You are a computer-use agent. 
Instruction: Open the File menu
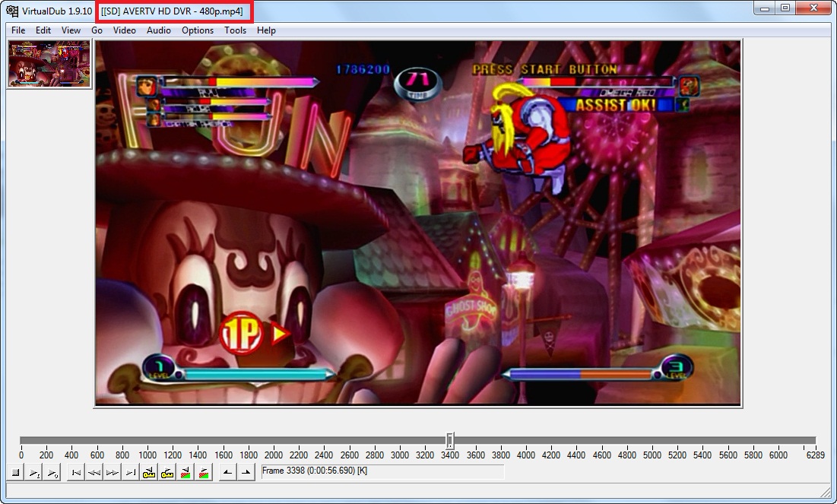point(18,30)
